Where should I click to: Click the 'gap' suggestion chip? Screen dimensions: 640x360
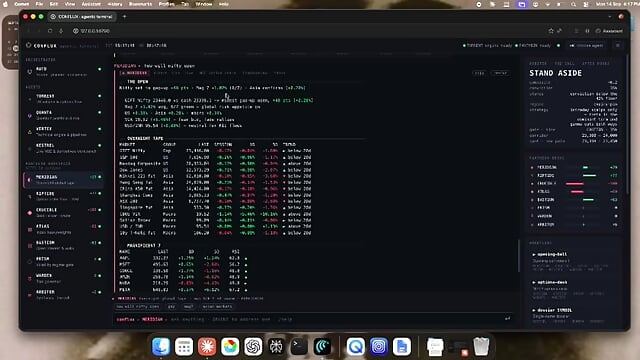coord(171,307)
